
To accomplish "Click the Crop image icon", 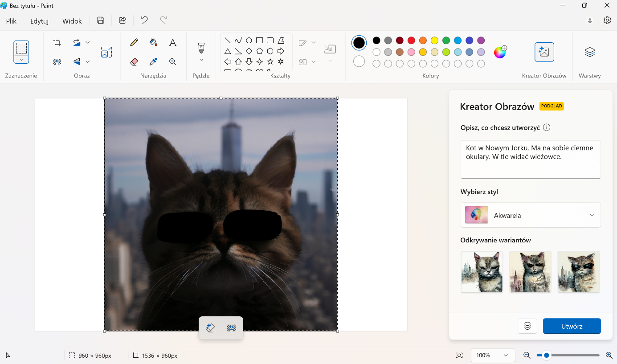I will tap(57, 42).
